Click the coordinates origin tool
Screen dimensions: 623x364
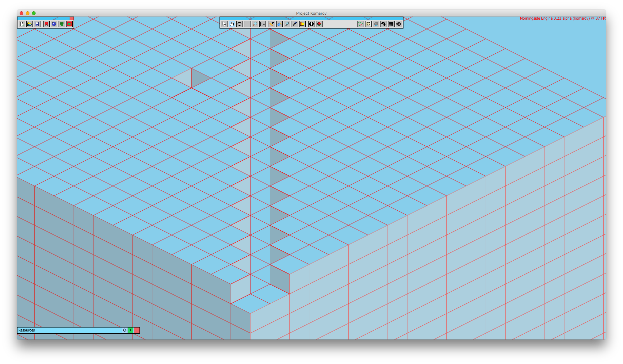pyautogui.click(x=262, y=24)
